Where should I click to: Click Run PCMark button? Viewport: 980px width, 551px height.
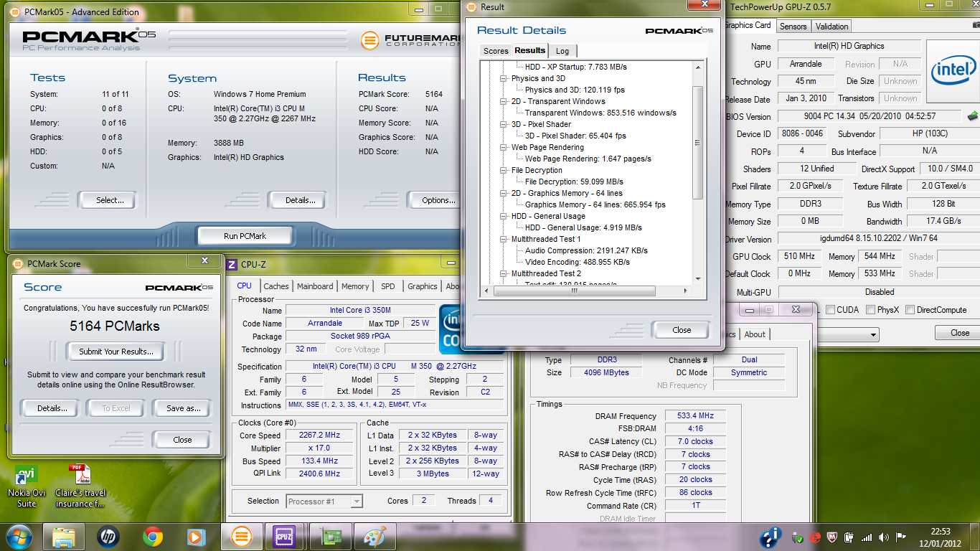(x=245, y=235)
